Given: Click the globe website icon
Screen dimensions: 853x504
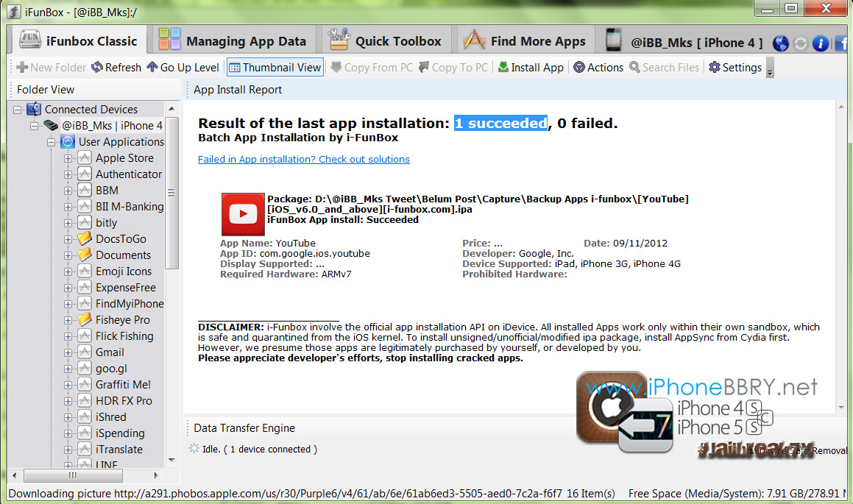Looking at the screenshot, I should (x=781, y=43).
